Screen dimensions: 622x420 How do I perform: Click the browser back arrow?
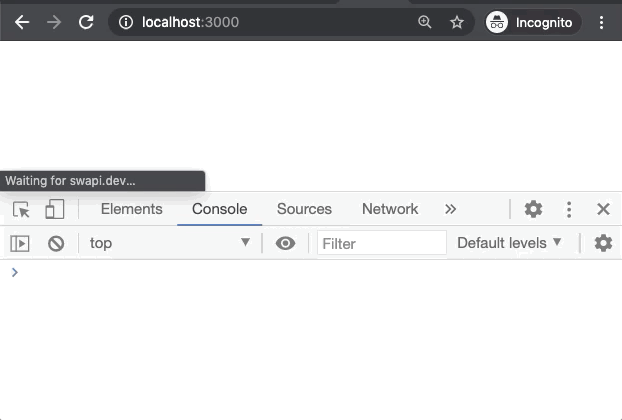[22, 21]
